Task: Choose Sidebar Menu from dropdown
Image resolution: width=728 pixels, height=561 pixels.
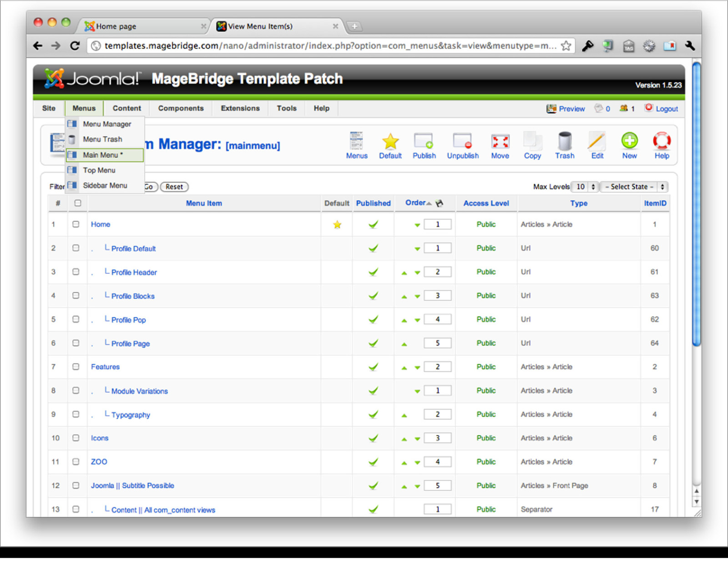Action: tap(105, 185)
